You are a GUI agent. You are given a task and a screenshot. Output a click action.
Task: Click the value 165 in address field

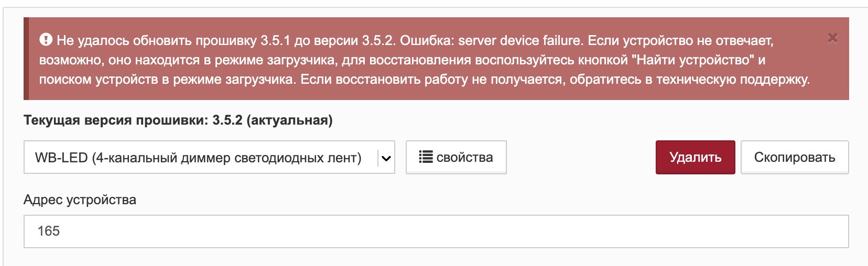[49, 231]
